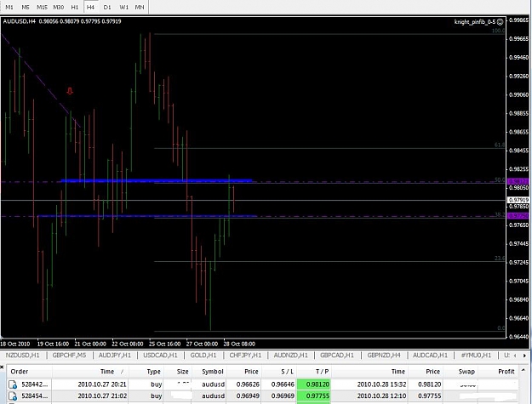The image size is (532, 404).
Task: Switch chart to D1 daily timeframe
Action: 107,7
